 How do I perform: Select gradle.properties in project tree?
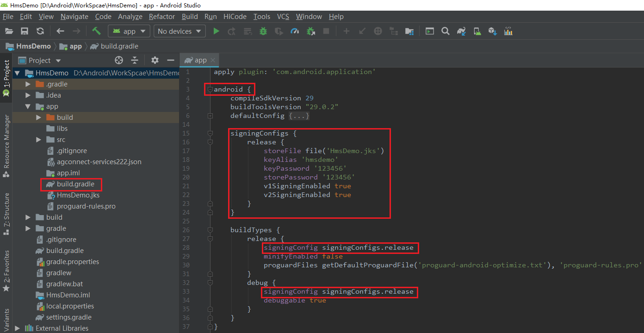[x=73, y=262]
